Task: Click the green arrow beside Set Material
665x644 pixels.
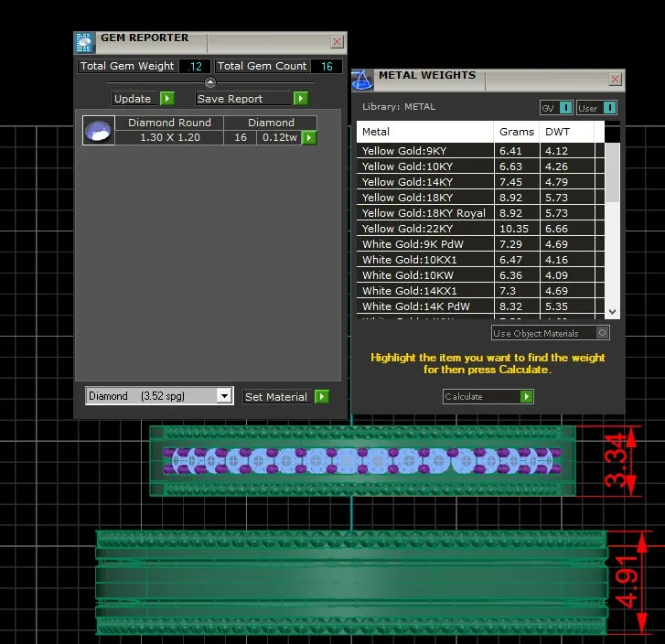Action: pyautogui.click(x=322, y=397)
